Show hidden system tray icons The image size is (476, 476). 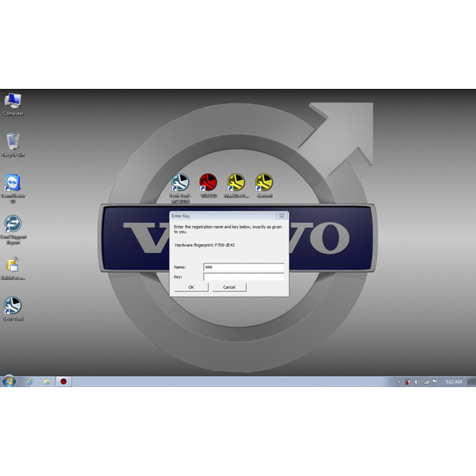[399, 382]
